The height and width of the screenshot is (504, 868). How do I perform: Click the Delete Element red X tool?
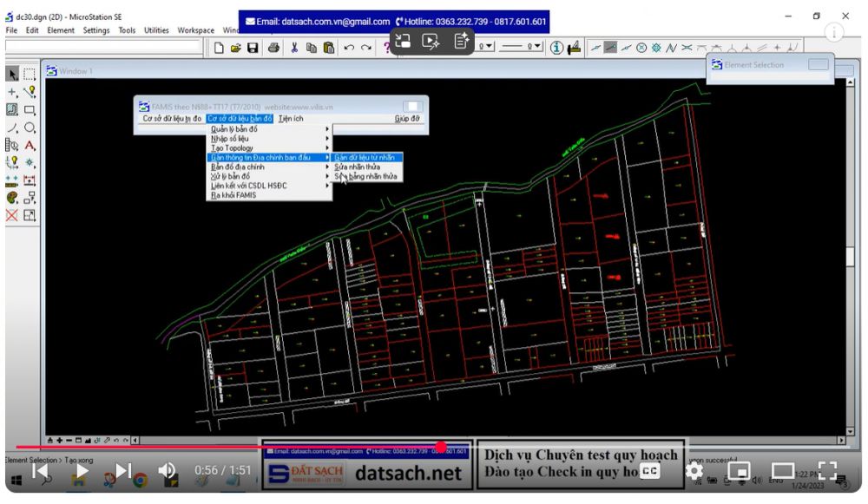click(x=12, y=215)
